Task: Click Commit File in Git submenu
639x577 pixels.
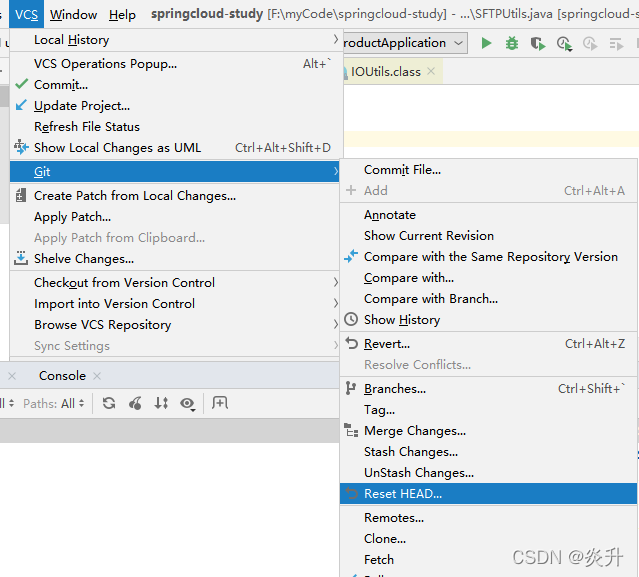Action: click(488, 170)
